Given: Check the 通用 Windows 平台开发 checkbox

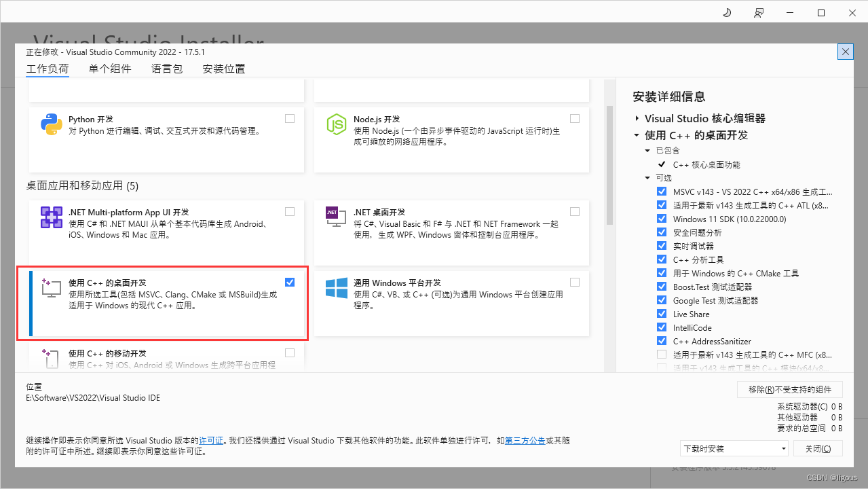Looking at the screenshot, I should (575, 282).
